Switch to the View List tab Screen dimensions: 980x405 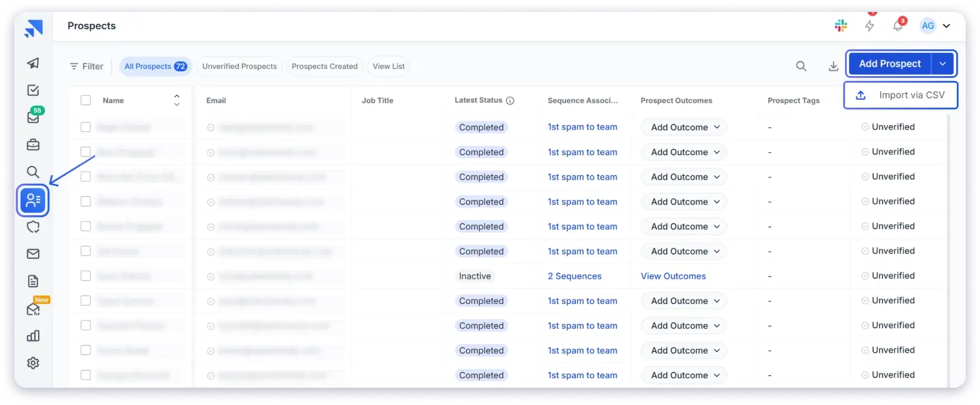tap(389, 66)
